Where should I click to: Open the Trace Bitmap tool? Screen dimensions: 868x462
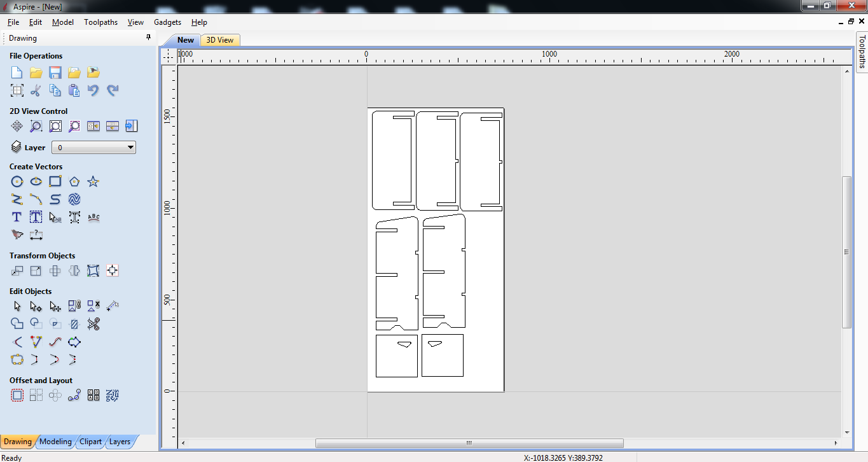(x=17, y=235)
